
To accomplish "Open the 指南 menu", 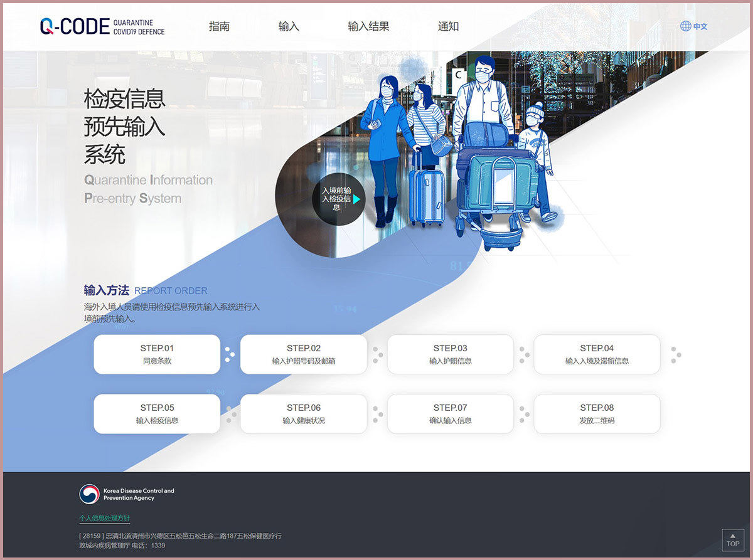I will coord(219,26).
